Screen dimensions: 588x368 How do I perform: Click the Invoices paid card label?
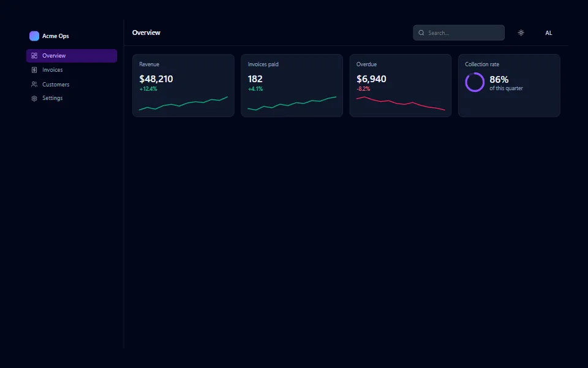click(x=263, y=64)
